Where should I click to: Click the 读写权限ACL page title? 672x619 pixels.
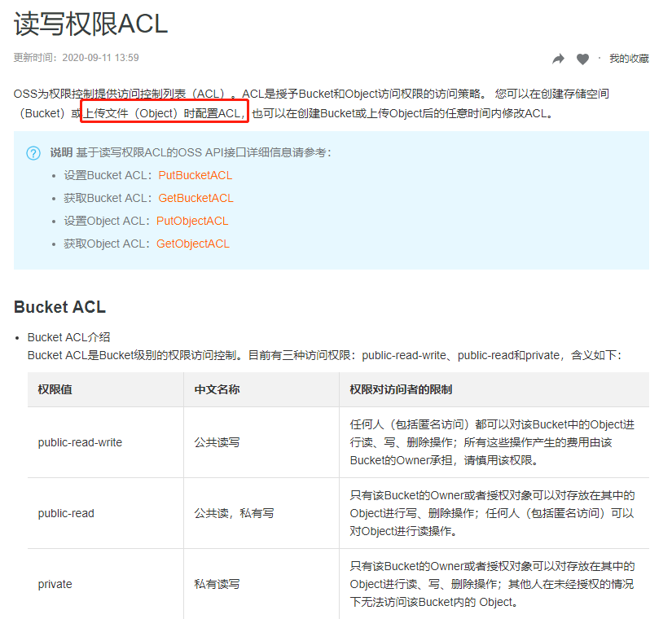click(91, 24)
